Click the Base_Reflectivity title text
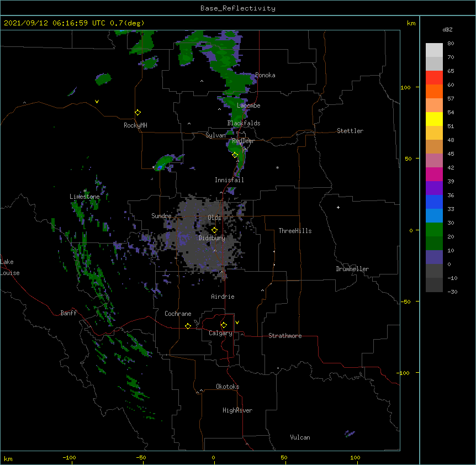The width and height of the screenshot is (476, 465). (x=238, y=8)
